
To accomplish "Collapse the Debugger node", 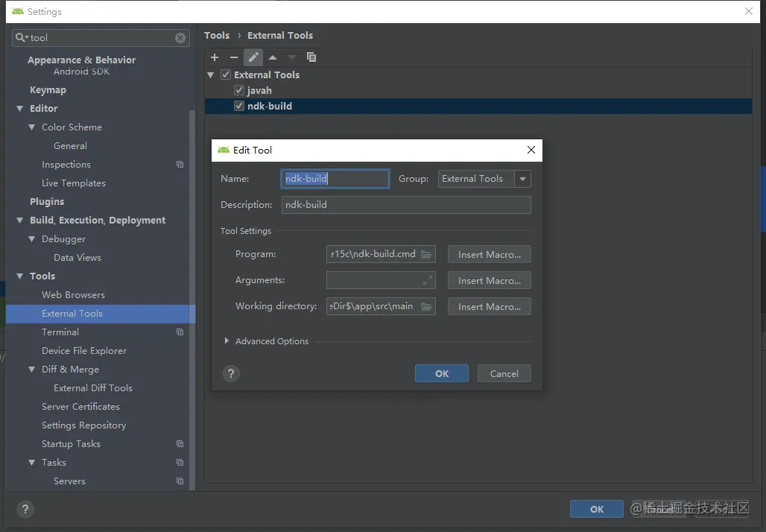I will pos(32,239).
